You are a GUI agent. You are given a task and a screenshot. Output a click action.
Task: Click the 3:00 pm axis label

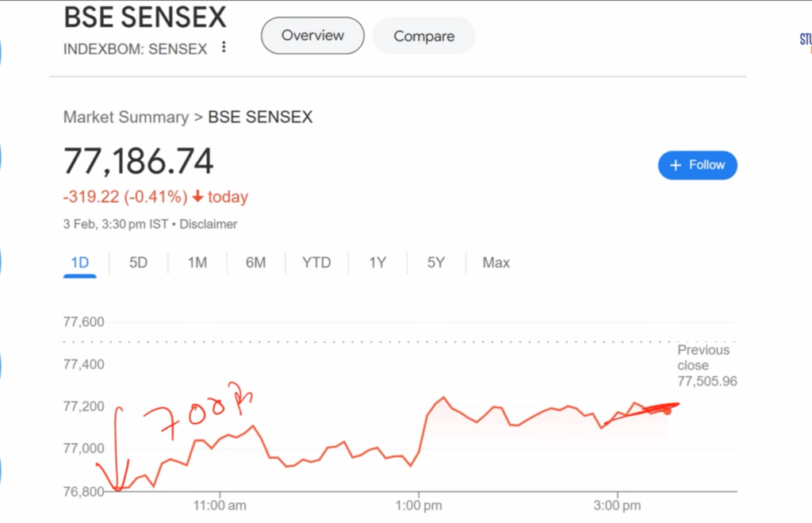pos(617,506)
